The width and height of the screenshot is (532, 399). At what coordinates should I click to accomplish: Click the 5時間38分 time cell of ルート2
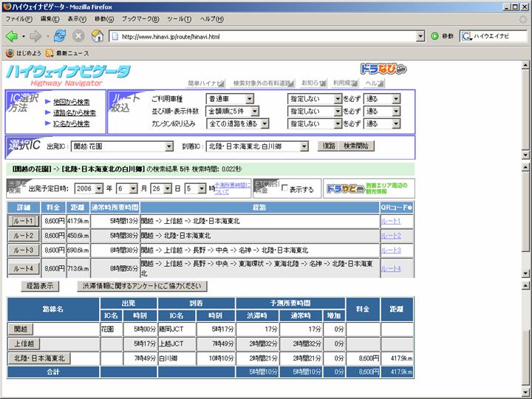tap(115, 236)
